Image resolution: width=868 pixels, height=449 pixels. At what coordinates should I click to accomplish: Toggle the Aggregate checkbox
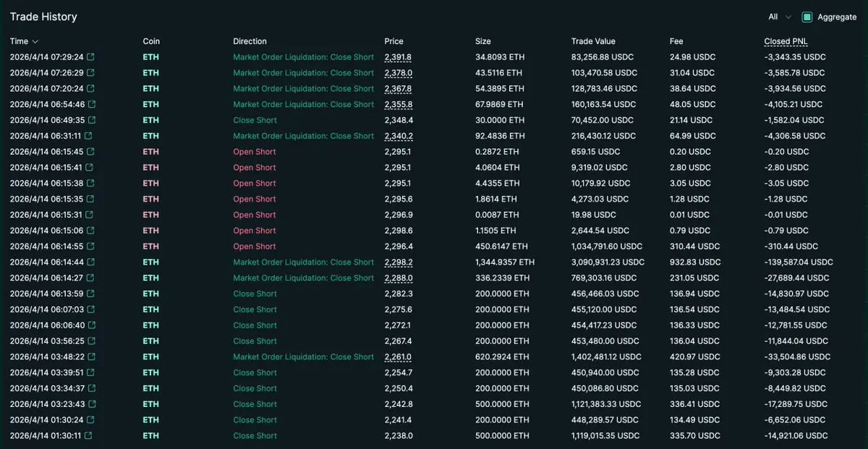click(x=807, y=17)
